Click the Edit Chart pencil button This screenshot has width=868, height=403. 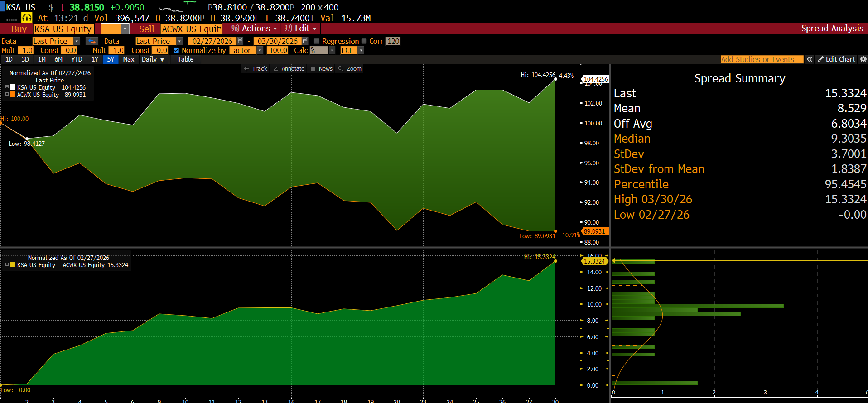coord(836,59)
